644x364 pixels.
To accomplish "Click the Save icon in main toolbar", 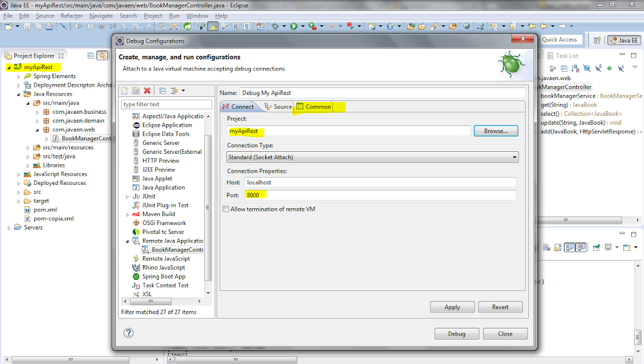I will click(x=27, y=27).
